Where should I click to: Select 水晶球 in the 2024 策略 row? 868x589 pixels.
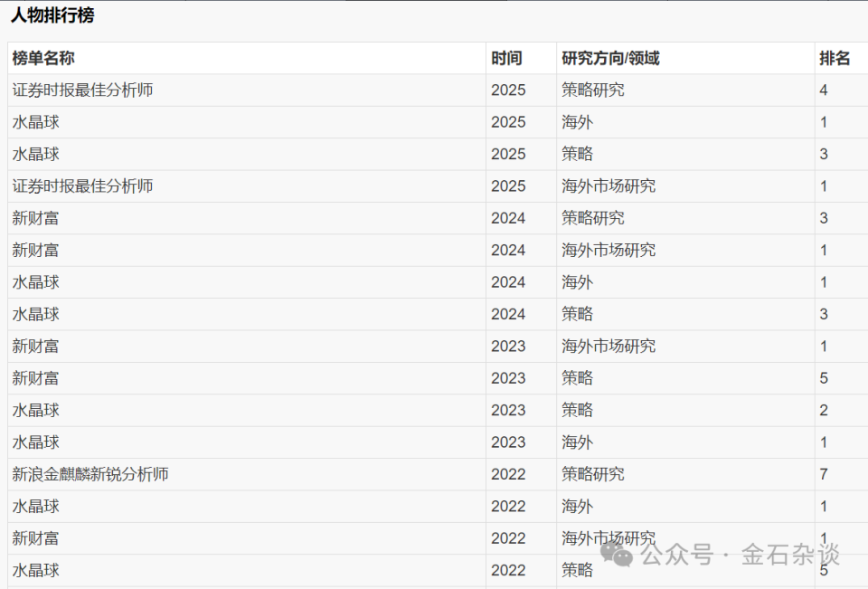click(35, 314)
